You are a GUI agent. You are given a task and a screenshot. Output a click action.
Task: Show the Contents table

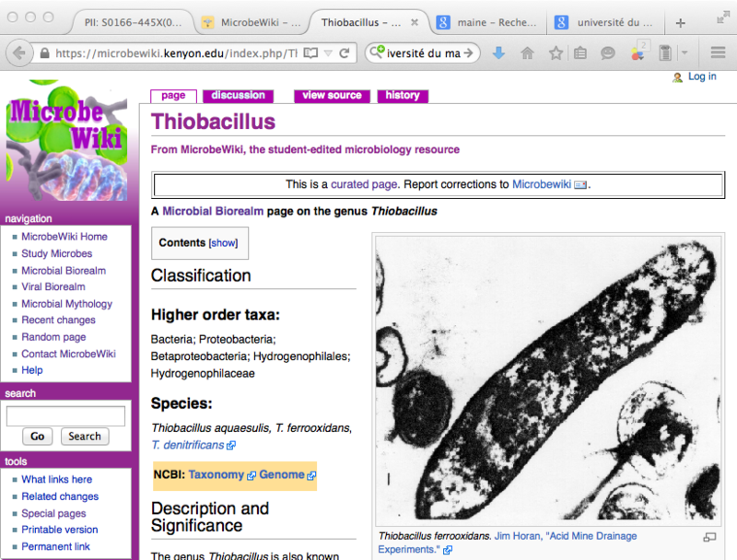223,243
